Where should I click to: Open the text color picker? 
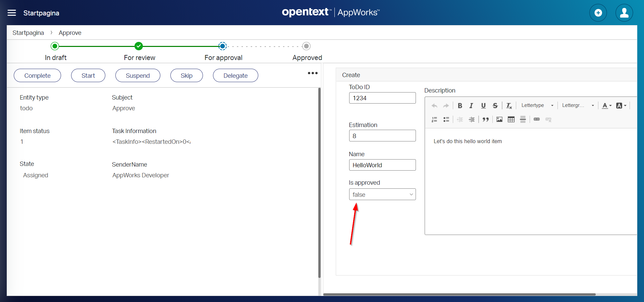pos(606,106)
